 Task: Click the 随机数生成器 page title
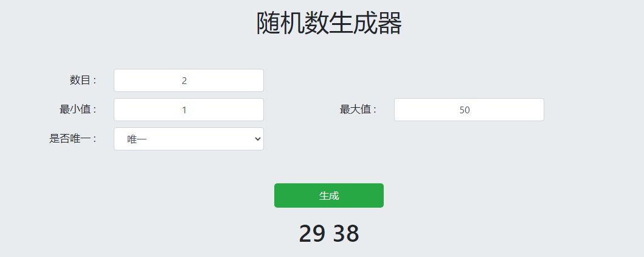328,24
